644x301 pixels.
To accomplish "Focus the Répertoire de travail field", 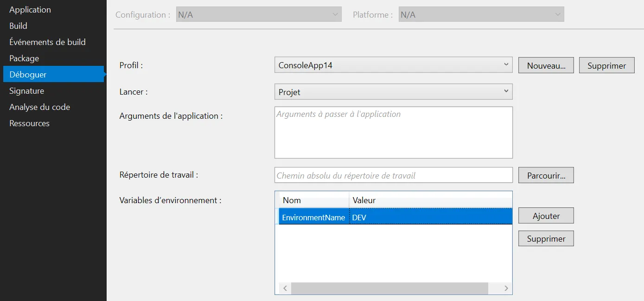I will (x=393, y=176).
